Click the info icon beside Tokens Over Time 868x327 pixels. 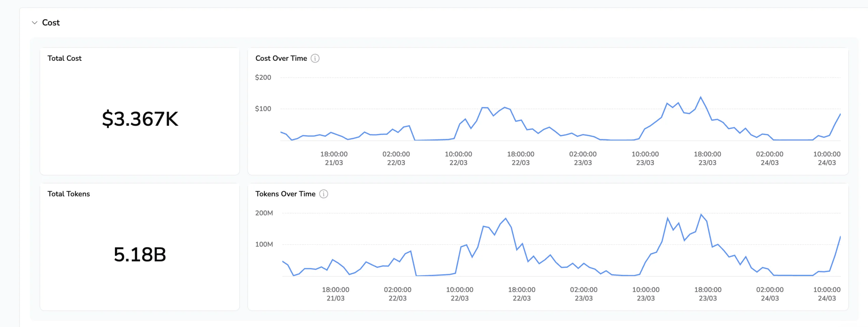click(x=323, y=194)
